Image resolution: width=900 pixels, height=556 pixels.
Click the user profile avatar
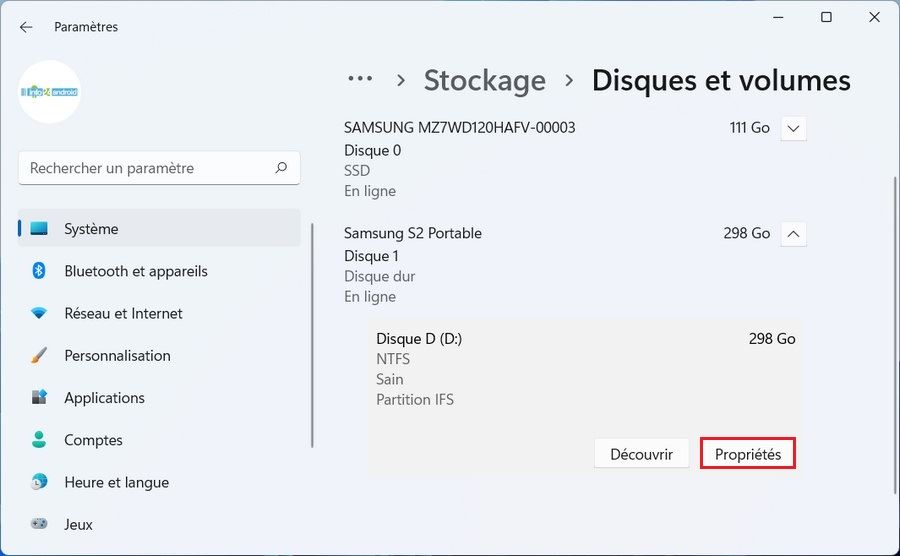(50, 92)
